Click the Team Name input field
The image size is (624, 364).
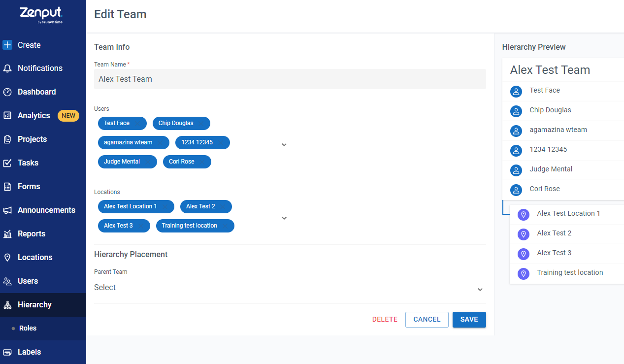point(290,79)
